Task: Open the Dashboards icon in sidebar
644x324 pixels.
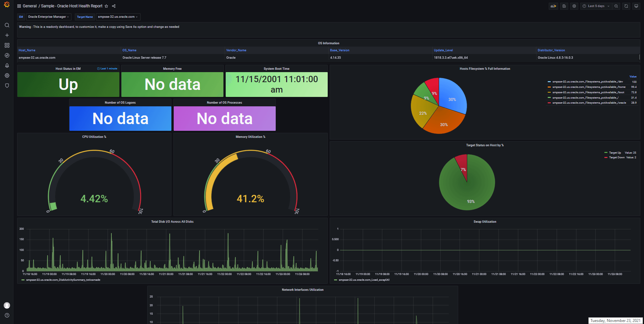Action: click(x=7, y=45)
